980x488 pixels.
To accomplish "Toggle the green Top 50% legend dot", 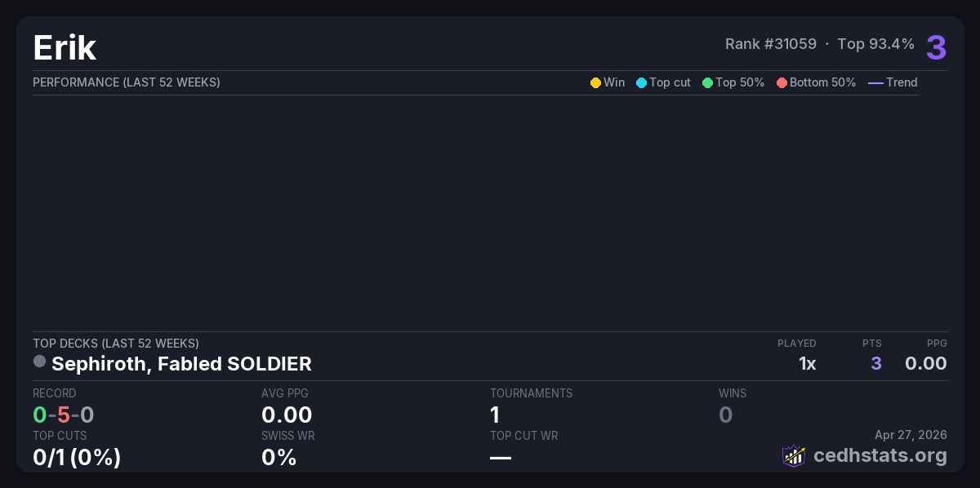I will pos(707,82).
